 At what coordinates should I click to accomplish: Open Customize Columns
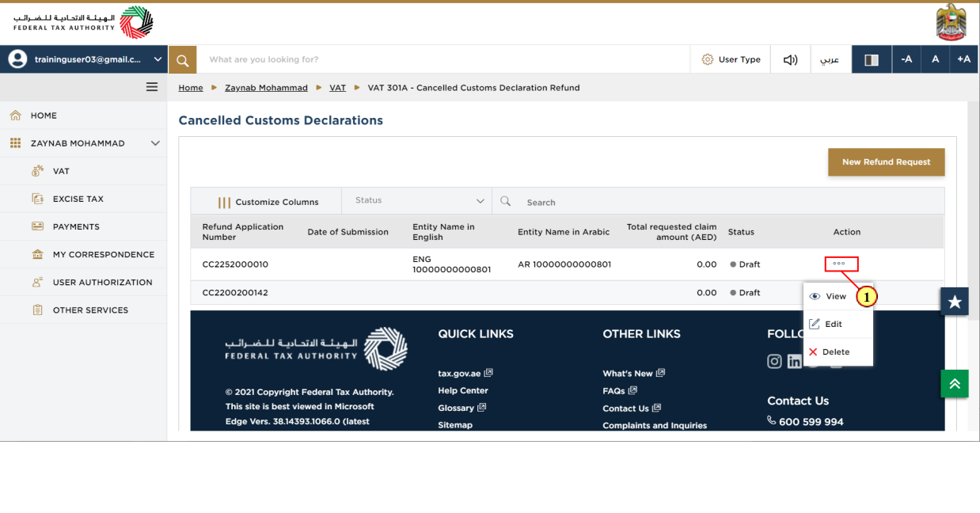pyautogui.click(x=268, y=202)
